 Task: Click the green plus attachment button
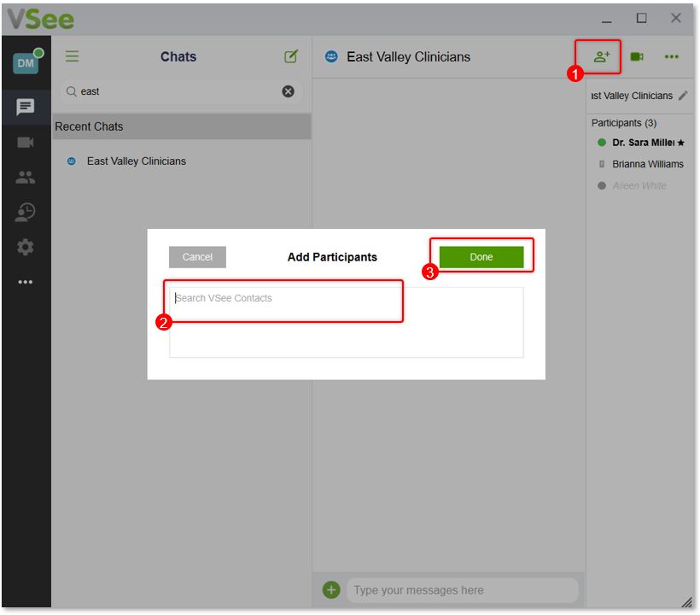click(x=331, y=590)
